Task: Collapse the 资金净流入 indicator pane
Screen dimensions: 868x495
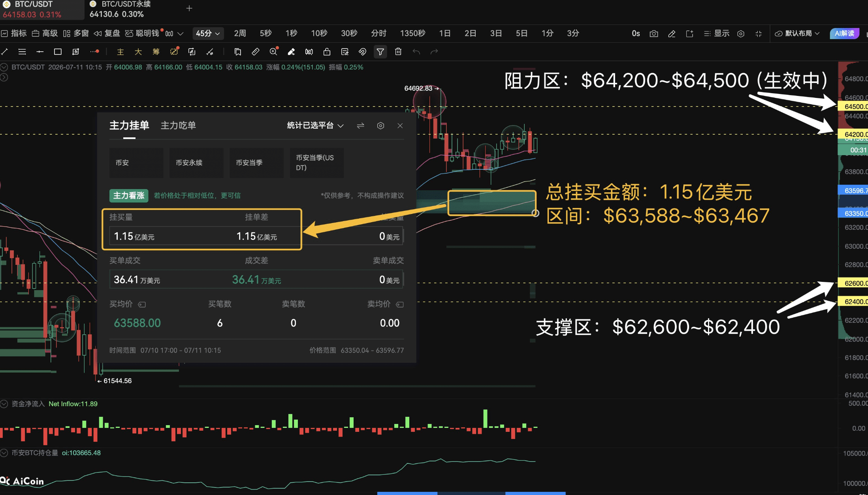Action: point(4,404)
